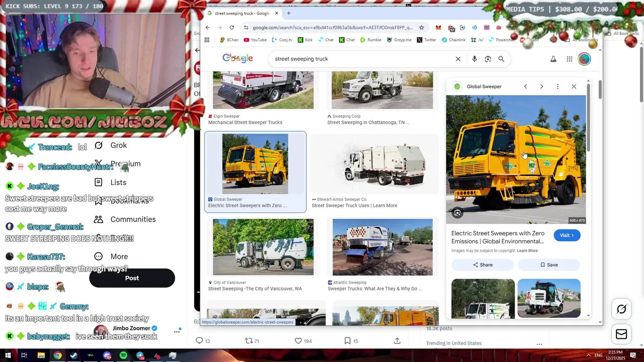The height and width of the screenshot is (362, 644).
Task: Open Lists in the Twitter sidebar
Action: coord(110,183)
